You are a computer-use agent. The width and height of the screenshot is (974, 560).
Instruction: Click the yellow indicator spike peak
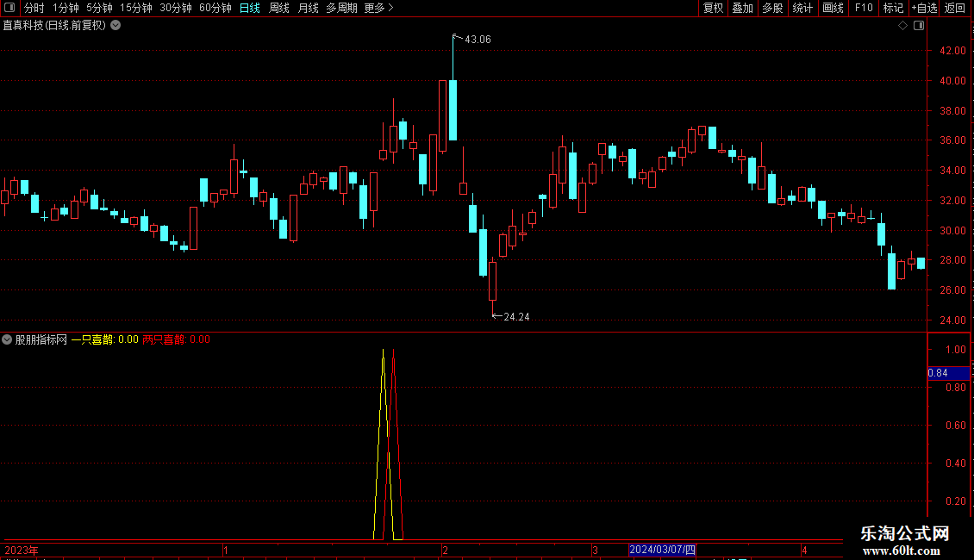tap(384, 352)
